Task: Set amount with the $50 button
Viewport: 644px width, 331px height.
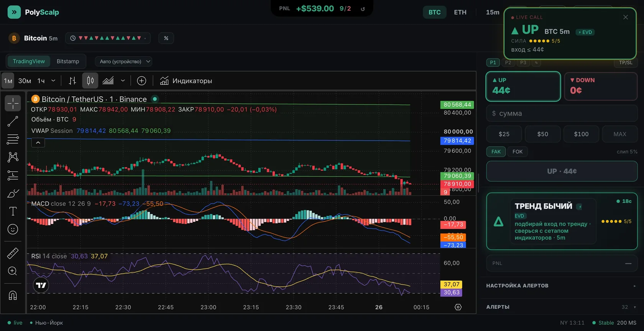Action: [543, 134]
